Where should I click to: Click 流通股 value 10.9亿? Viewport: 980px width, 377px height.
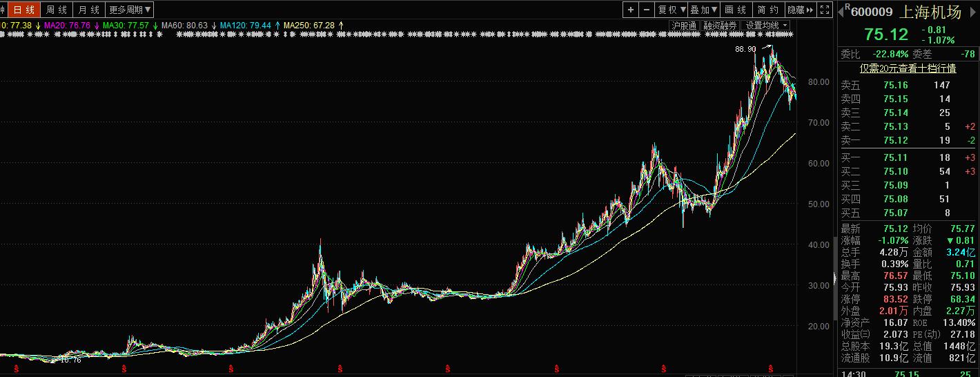point(894,358)
